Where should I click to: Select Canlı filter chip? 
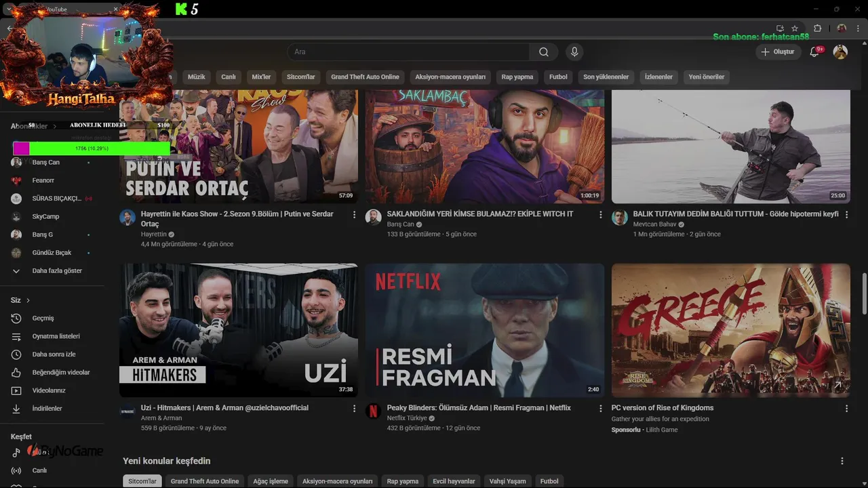229,77
